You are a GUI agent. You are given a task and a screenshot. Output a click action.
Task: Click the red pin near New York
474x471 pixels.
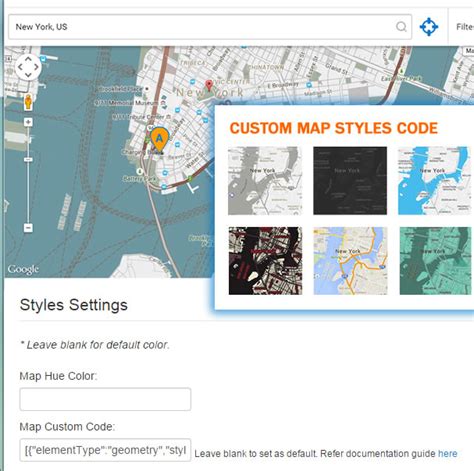point(209,86)
